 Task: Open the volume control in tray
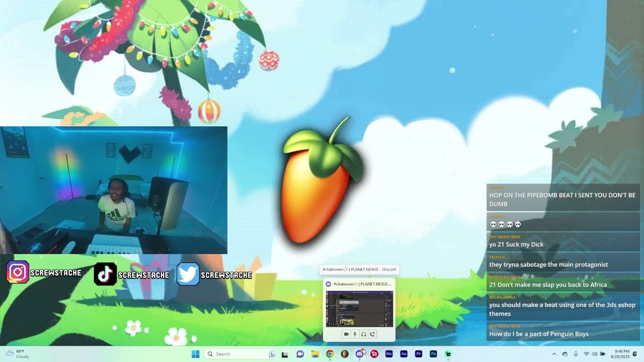point(594,354)
